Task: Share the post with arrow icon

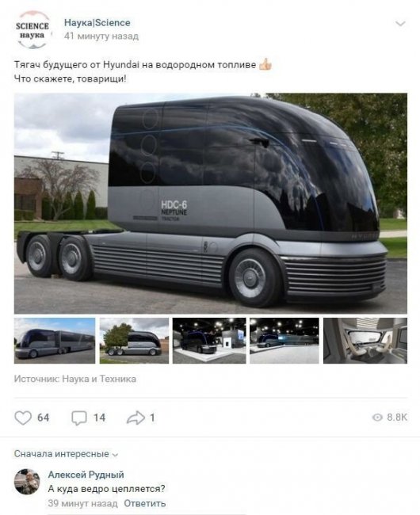Action: [x=136, y=418]
